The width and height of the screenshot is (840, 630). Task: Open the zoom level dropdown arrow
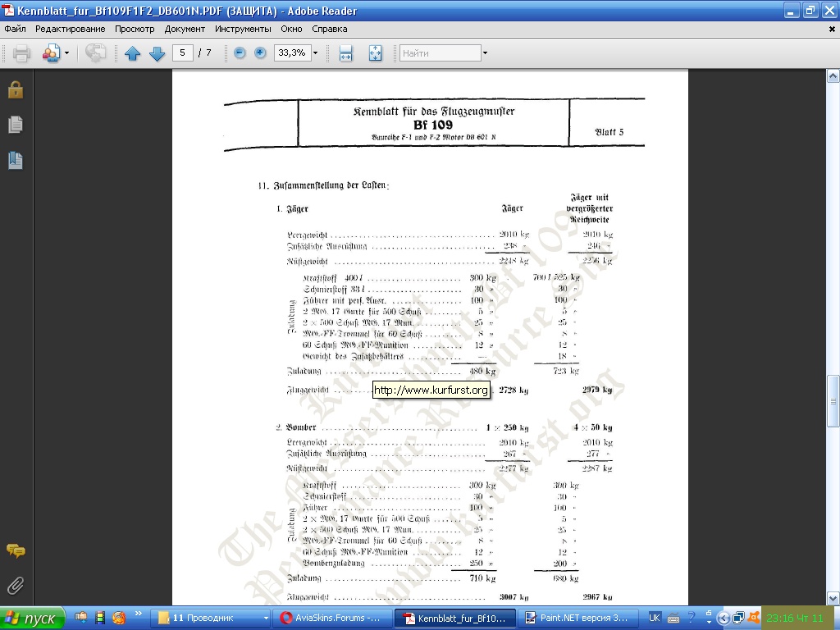[x=315, y=52]
